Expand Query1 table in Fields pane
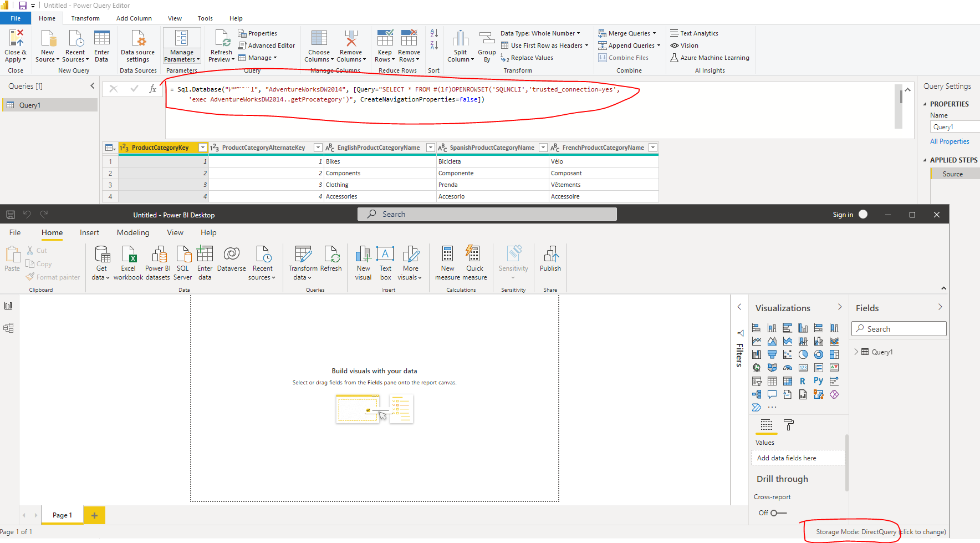Image resolution: width=980 pixels, height=543 pixels. coord(856,352)
